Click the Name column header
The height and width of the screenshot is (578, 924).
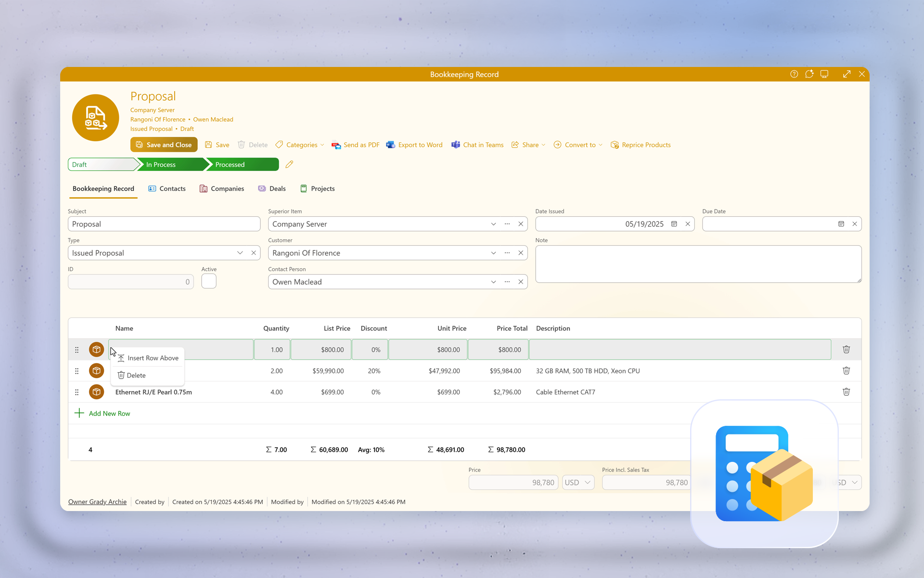tap(124, 328)
